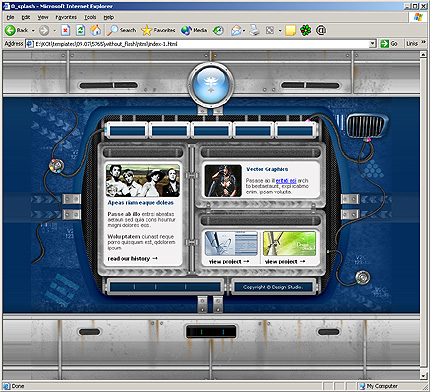Image resolution: width=430 pixels, height=392 pixels.
Task: Follow the read our history link
Action: pos(132,259)
